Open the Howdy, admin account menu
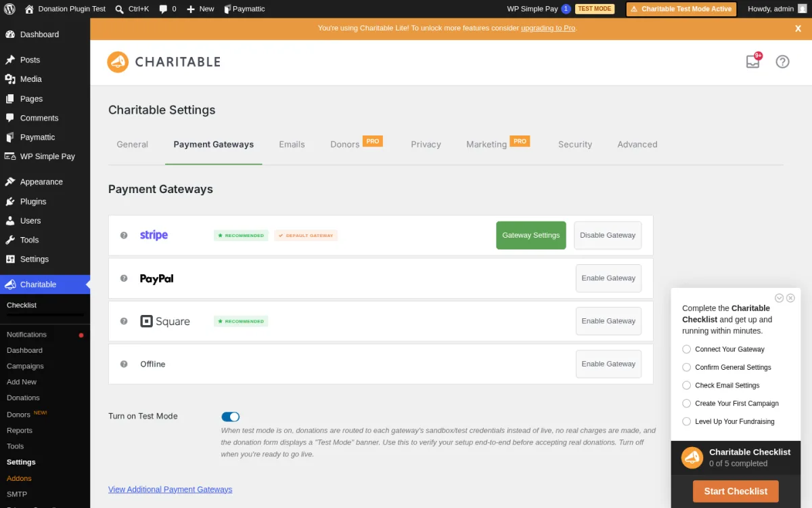 tap(777, 9)
